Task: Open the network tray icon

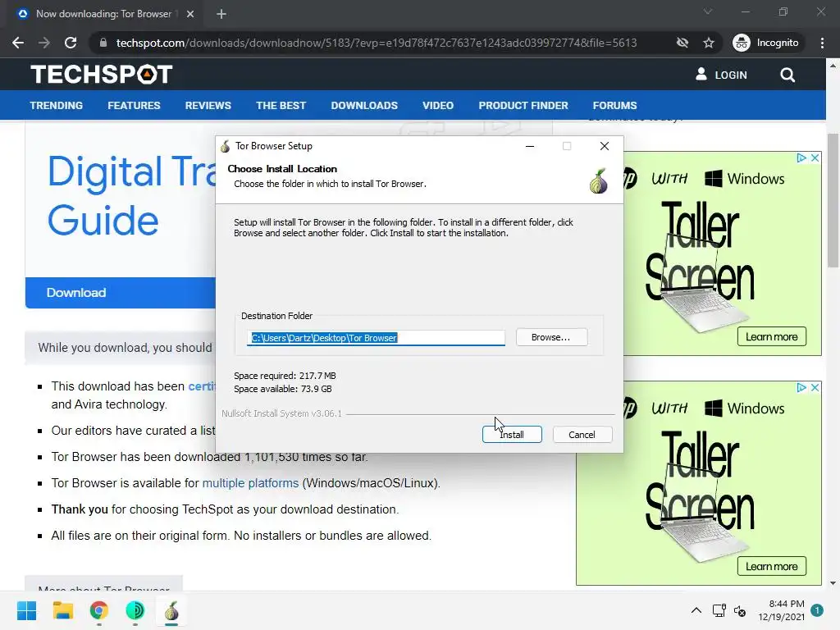Action: pos(719,610)
